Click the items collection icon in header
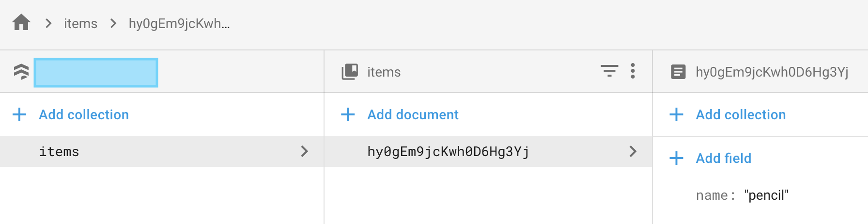This screenshot has height=224, width=868. tap(350, 72)
